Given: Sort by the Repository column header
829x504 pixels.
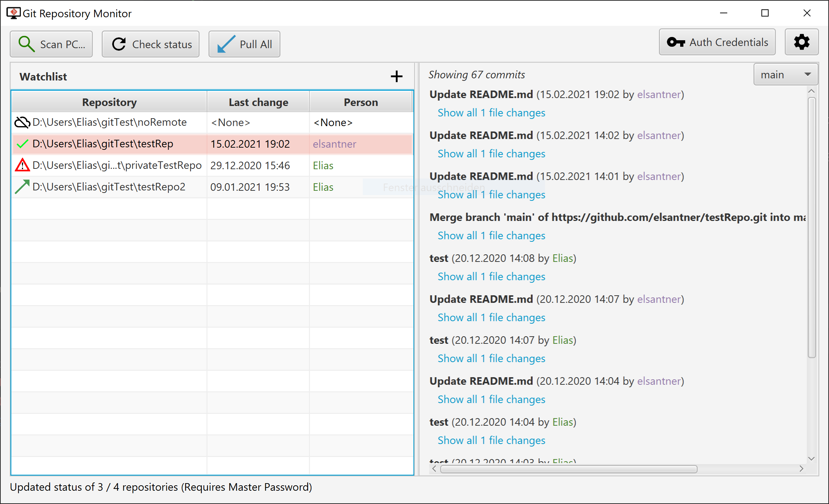Looking at the screenshot, I should pyautogui.click(x=109, y=102).
